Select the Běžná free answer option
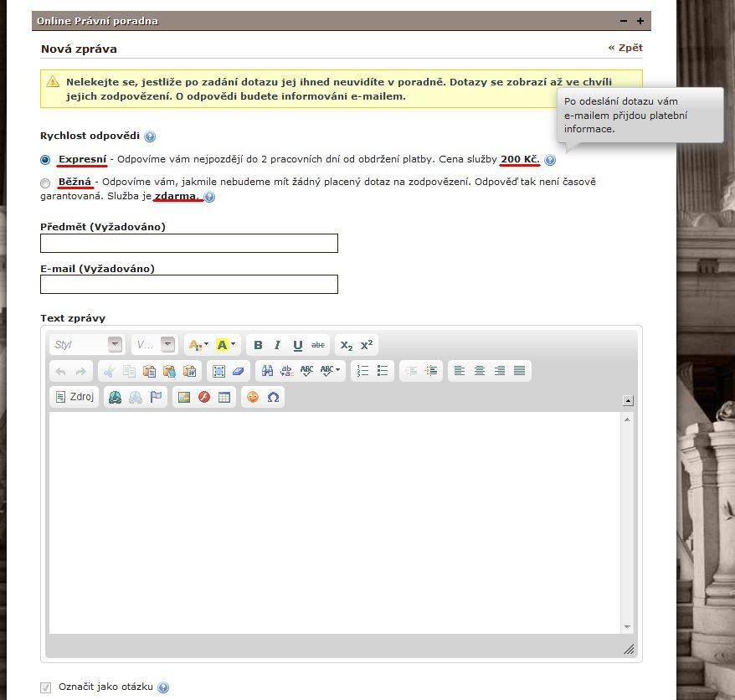 coord(45,183)
